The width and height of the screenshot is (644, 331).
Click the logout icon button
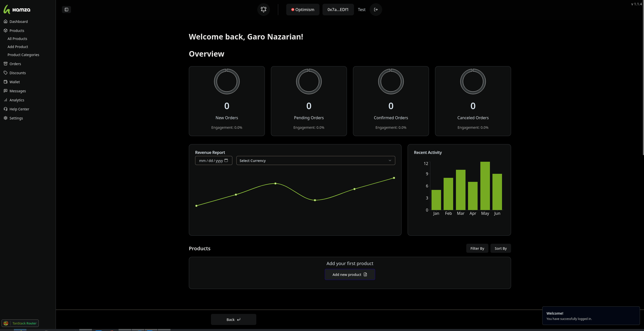click(x=376, y=10)
